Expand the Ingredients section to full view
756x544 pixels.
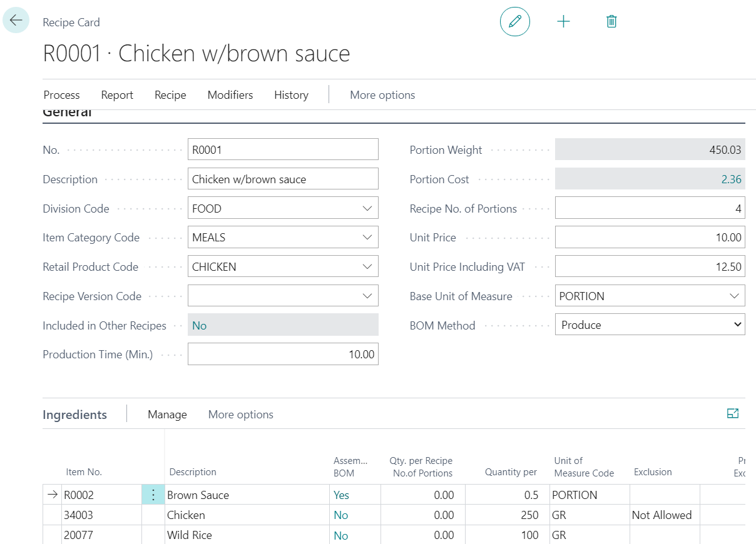click(x=733, y=413)
